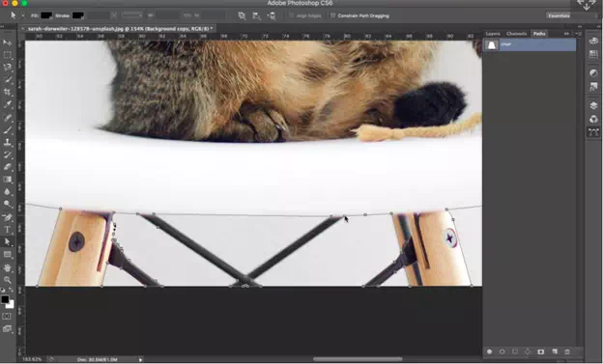603x364 pixels.
Task: Open path operations menu
Action: click(x=242, y=15)
